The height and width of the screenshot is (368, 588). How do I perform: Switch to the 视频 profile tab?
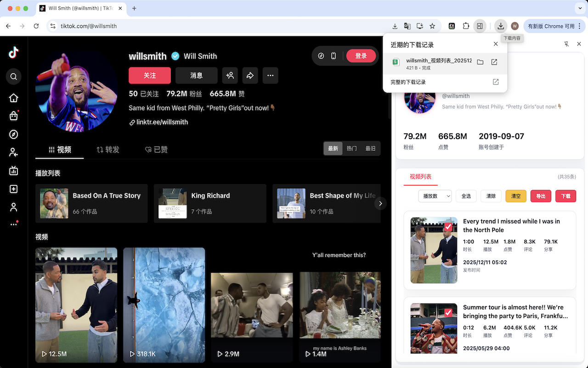coord(60,149)
